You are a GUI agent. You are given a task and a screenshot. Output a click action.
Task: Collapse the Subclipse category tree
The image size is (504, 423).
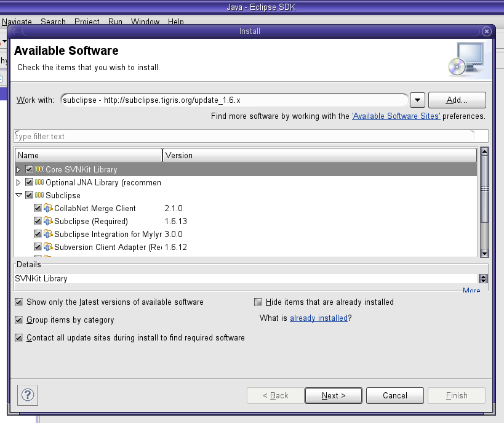18,195
